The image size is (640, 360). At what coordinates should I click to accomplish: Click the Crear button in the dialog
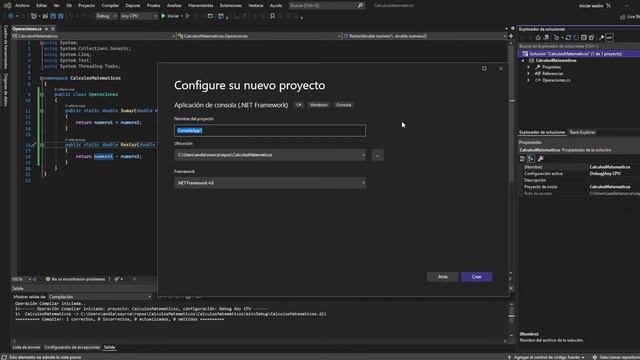tap(476, 277)
